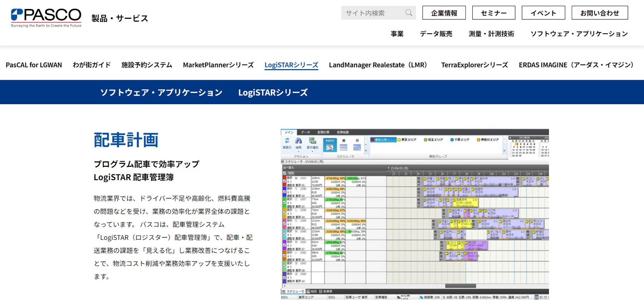Screen dimensions: 644x305
Task: Open TerraExplorerシリーズ tab
Action: click(474, 65)
